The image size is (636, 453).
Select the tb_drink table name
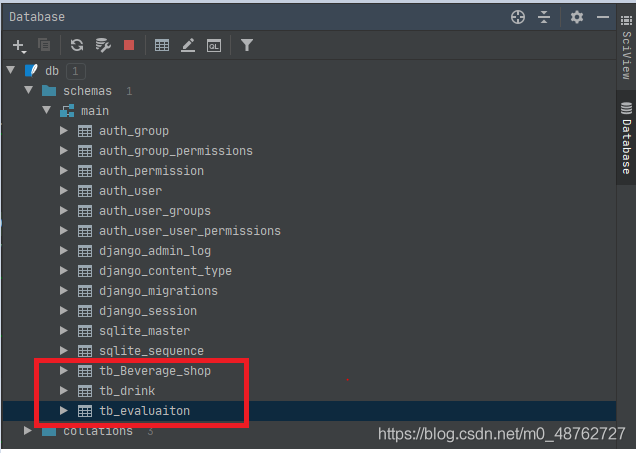tap(127, 391)
